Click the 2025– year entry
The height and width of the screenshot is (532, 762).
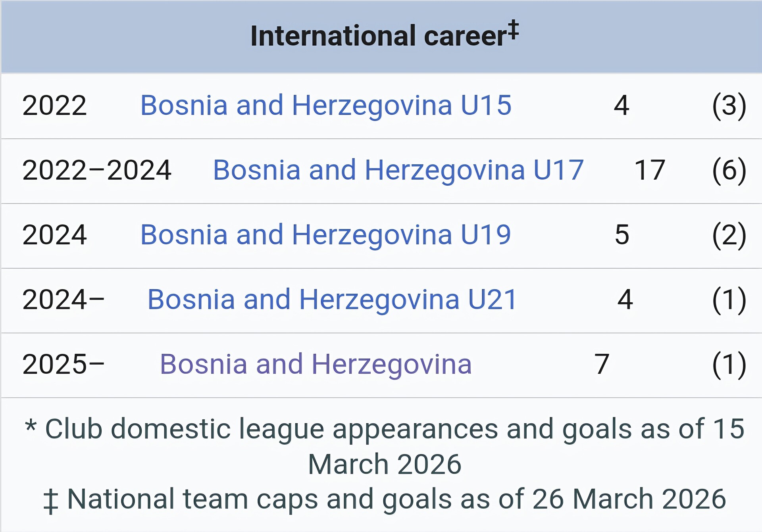pos(63,364)
